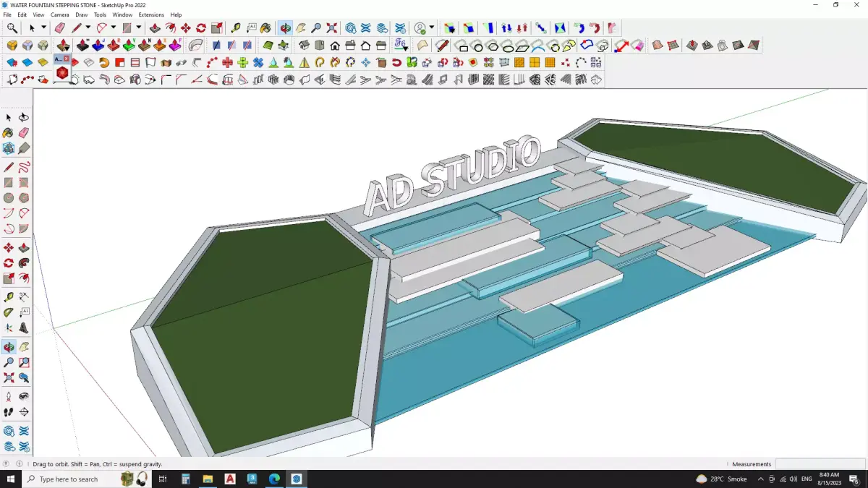
Task: Open 3D Warehouse from top toolbar
Action: click(351, 28)
